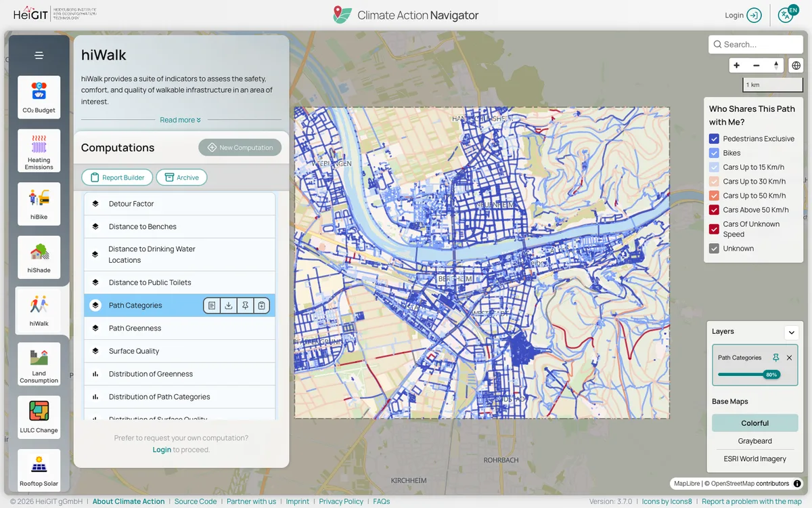Click the New Computation button

point(240,148)
